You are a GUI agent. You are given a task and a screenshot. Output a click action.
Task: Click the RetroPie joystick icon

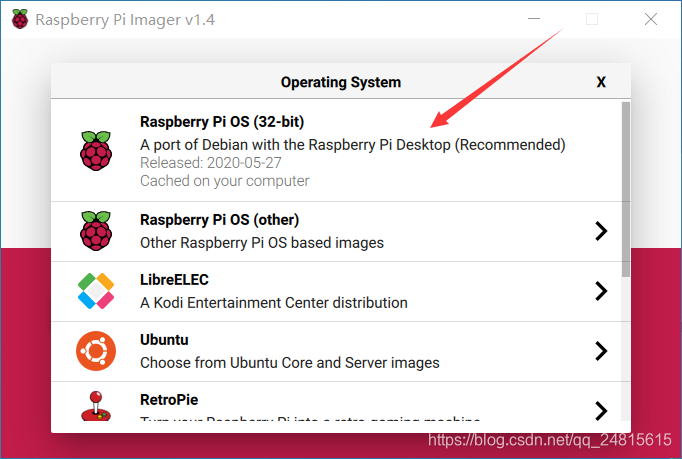pos(96,405)
